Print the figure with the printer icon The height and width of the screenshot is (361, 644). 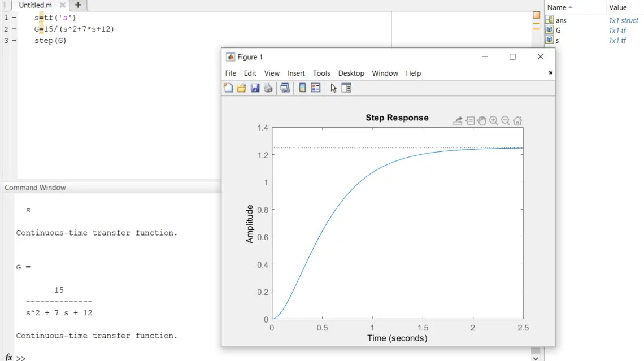[x=268, y=88]
